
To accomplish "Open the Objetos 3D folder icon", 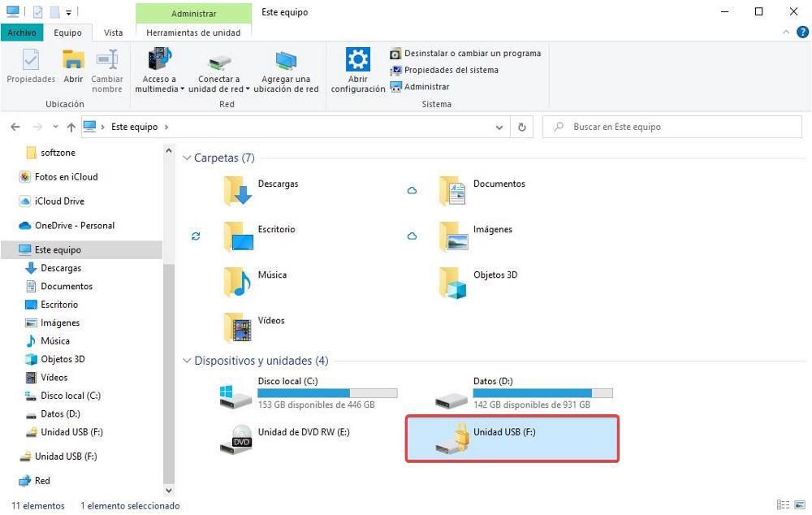I will click(x=452, y=282).
